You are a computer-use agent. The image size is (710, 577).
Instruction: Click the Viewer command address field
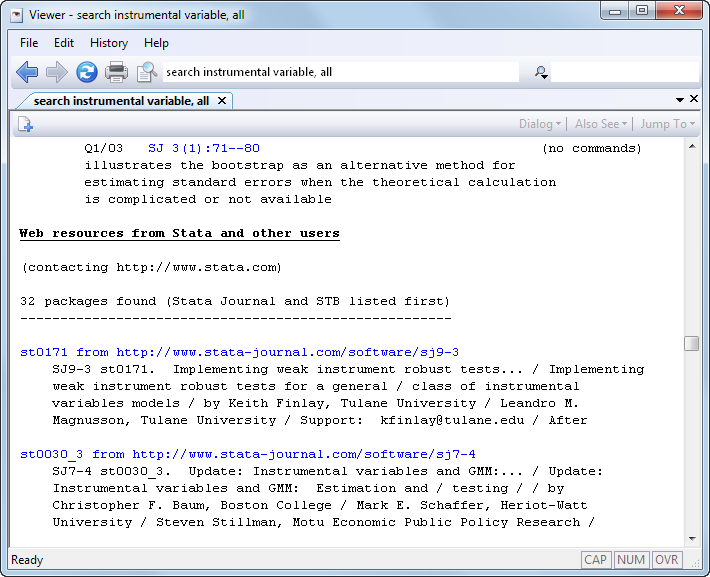click(340, 72)
